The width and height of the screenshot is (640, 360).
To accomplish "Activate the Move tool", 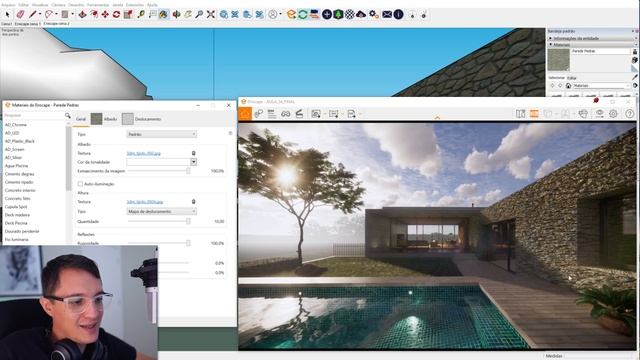I will click(105, 15).
